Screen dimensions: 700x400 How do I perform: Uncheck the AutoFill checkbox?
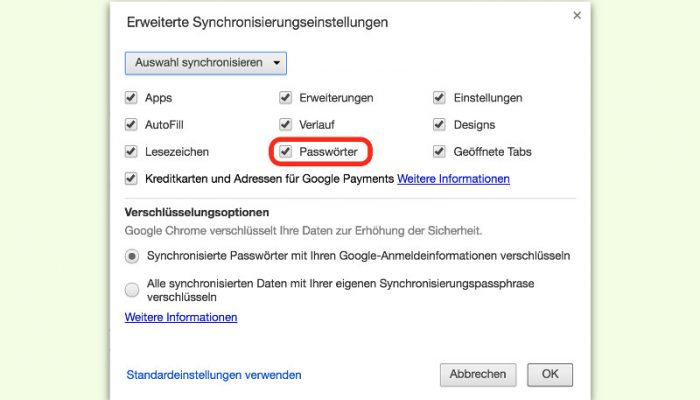point(131,124)
